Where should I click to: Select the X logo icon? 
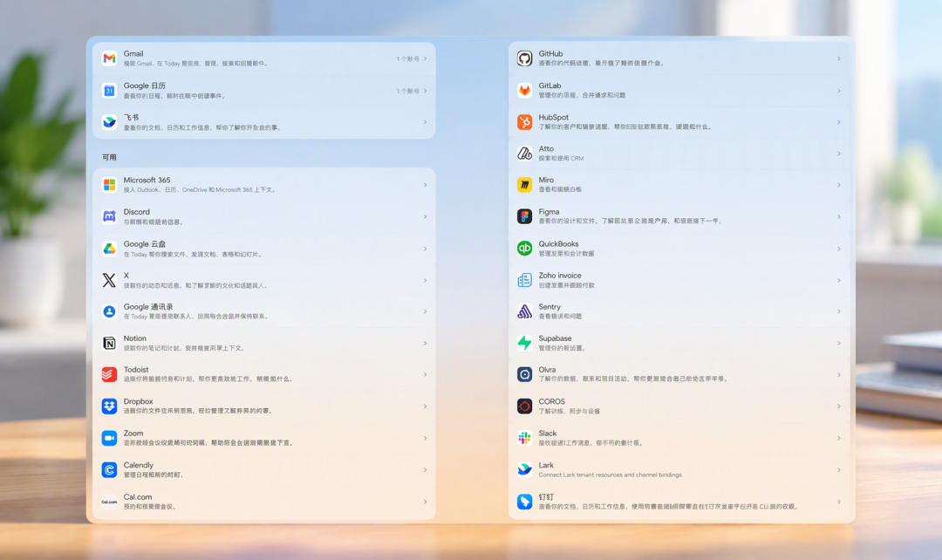click(x=109, y=280)
